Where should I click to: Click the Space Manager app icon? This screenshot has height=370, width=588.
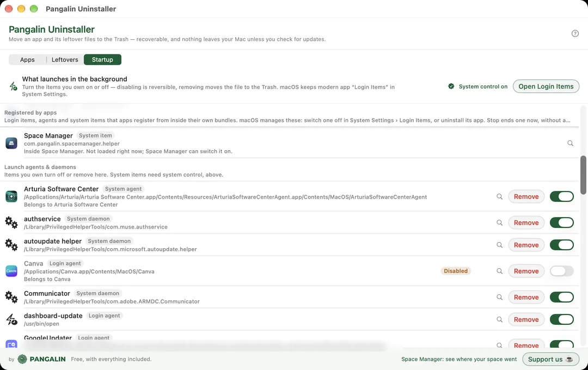pyautogui.click(x=11, y=143)
